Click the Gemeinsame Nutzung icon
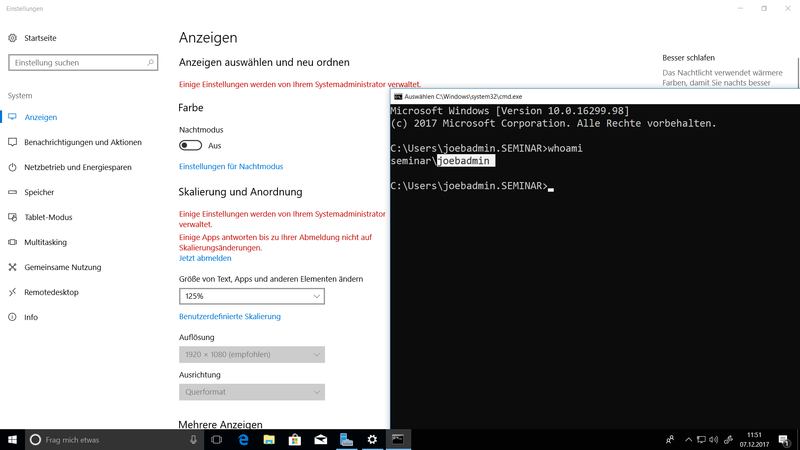The height and width of the screenshot is (450, 800). (x=13, y=267)
